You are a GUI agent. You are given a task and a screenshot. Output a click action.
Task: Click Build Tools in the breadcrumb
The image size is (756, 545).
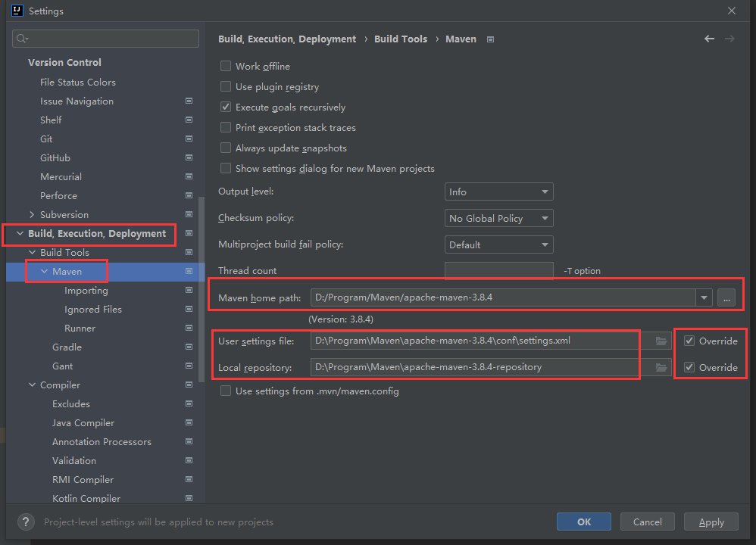click(x=401, y=39)
